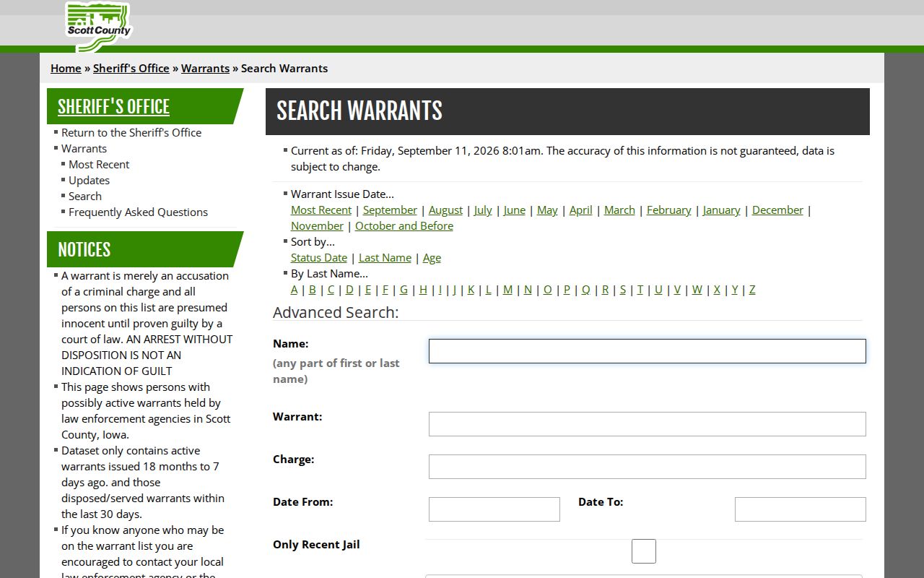The image size is (924, 578).
Task: Open the Warrants breadcrumb link
Action: [x=205, y=68]
